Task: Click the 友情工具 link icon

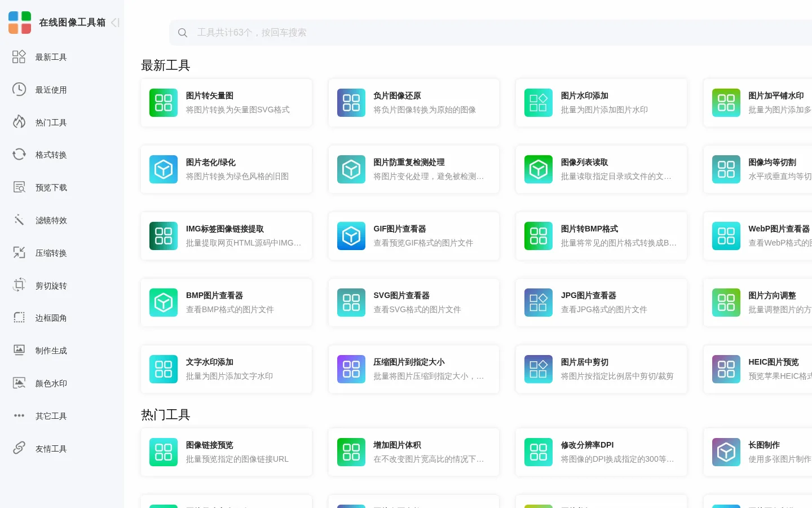Action: click(19, 448)
